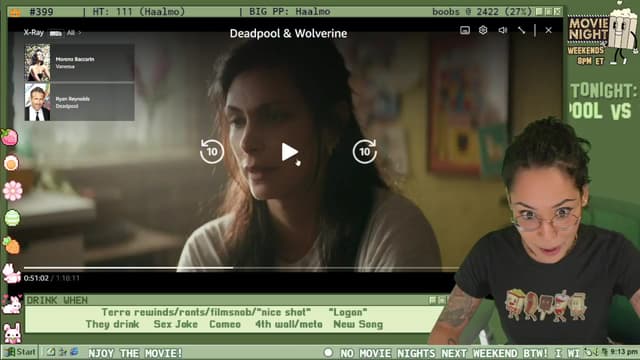640x360 pixels.
Task: Click the 'NJOY THE MOVIE!' ticker text
Action: click(x=135, y=353)
